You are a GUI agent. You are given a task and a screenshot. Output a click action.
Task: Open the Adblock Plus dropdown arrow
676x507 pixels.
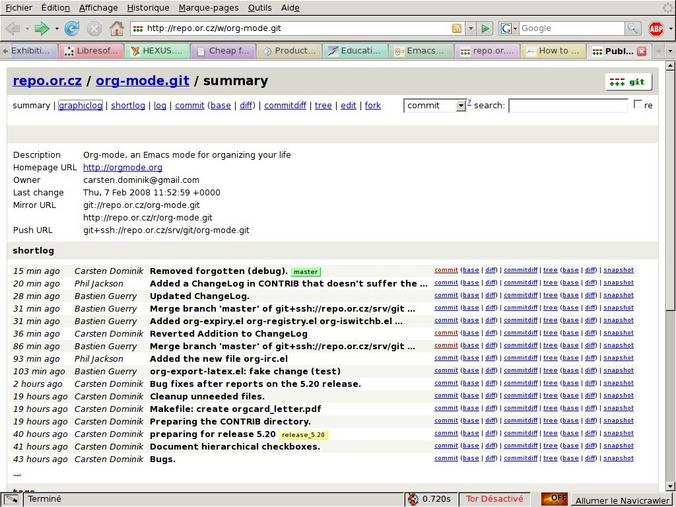click(x=670, y=29)
